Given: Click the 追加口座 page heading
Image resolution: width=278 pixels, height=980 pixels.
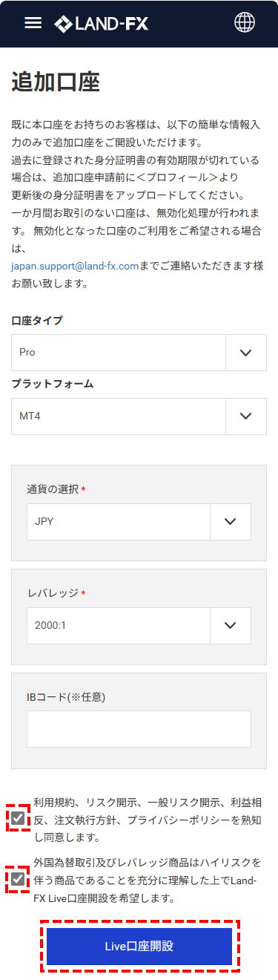Looking at the screenshot, I should [56, 82].
